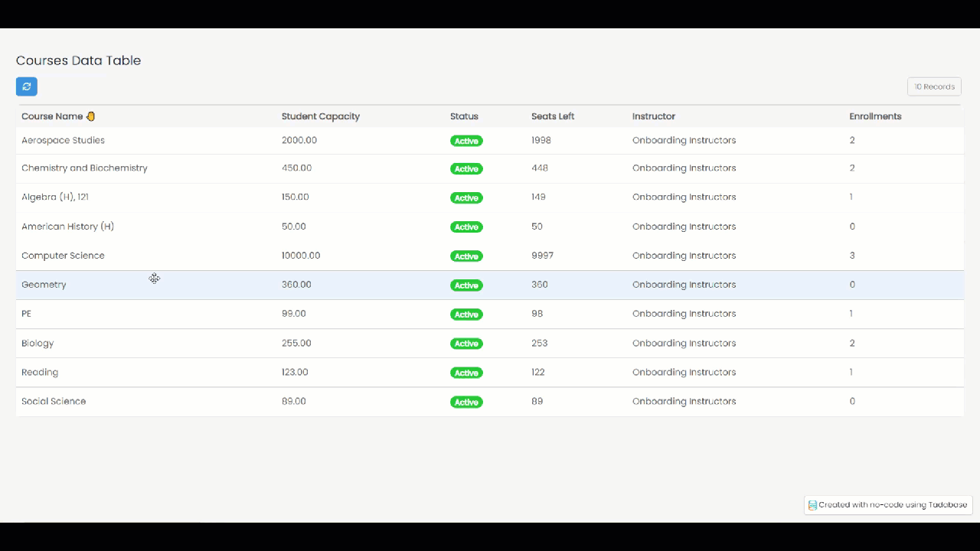Screen dimensions: 980x551
Task: Click seats left value 149
Action: (538, 197)
